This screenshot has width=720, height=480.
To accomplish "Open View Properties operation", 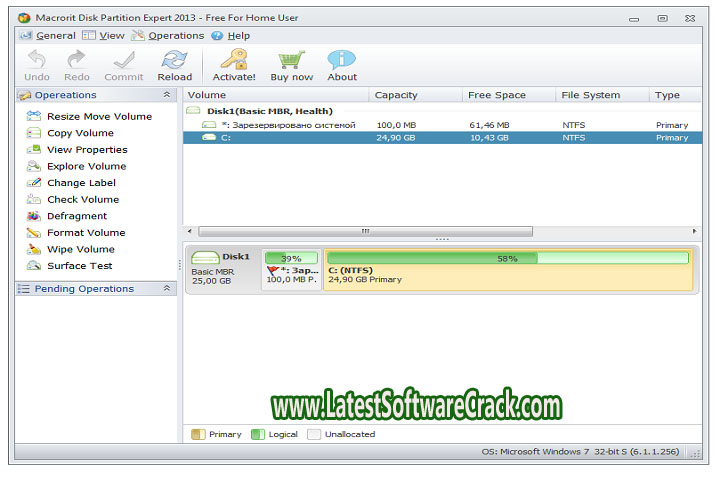I will (x=77, y=149).
